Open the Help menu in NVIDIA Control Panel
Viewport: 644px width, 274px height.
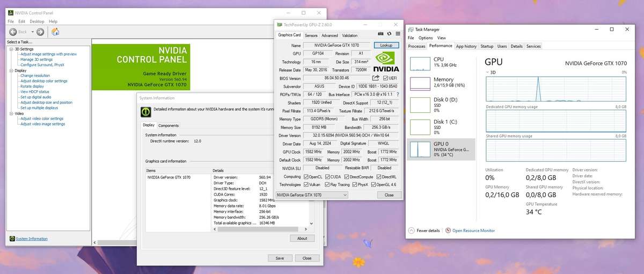tap(53, 21)
